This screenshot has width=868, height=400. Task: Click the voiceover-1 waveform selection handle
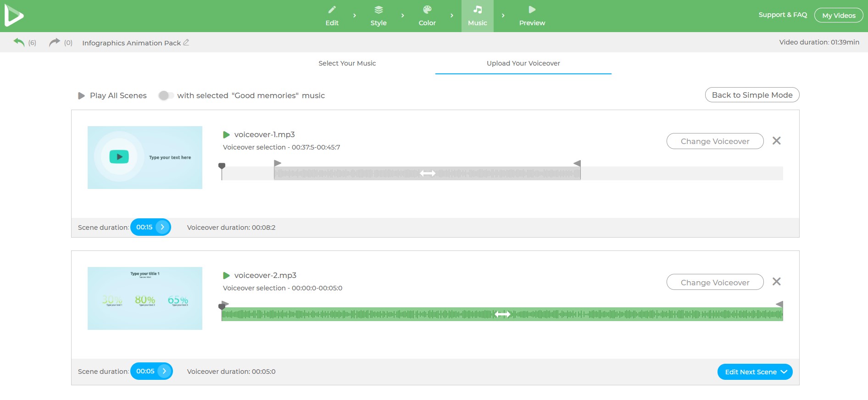coord(427,173)
